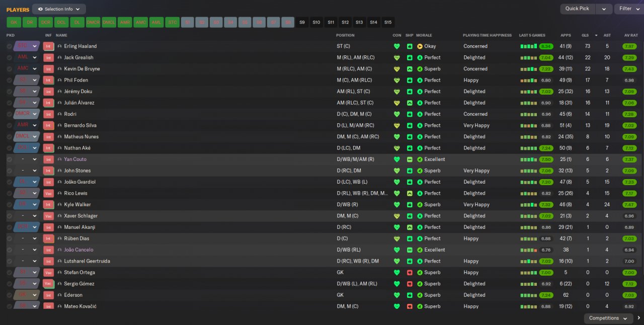Sort by the GLS column header
The width and height of the screenshot is (644, 325).
(x=585, y=35)
